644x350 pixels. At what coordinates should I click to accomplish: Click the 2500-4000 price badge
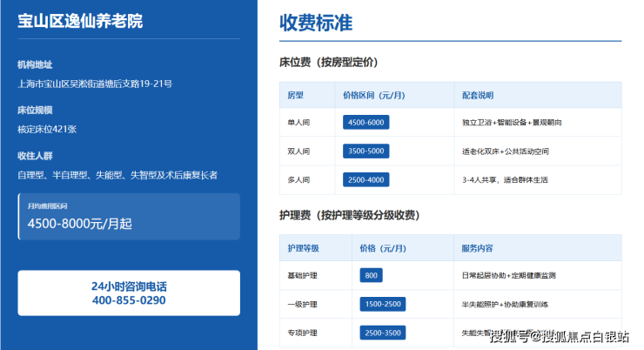[x=366, y=180]
